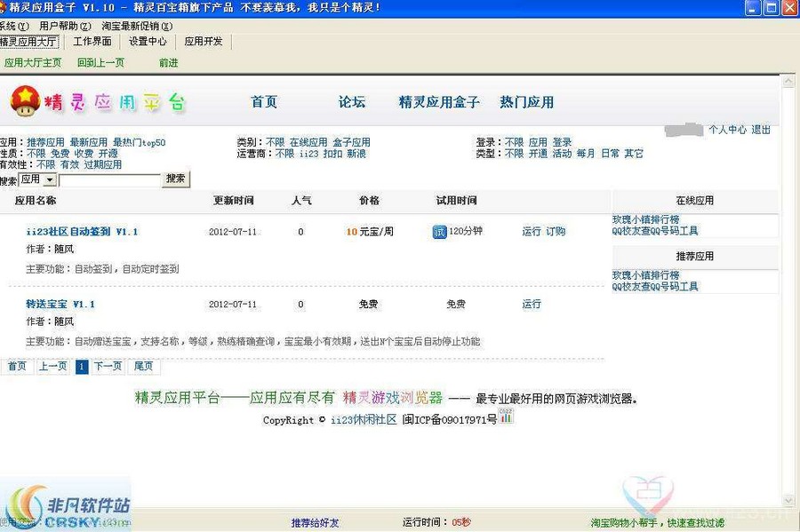The image size is (800, 532).
Task: Click the scrollbar down arrow
Action: 788,498
